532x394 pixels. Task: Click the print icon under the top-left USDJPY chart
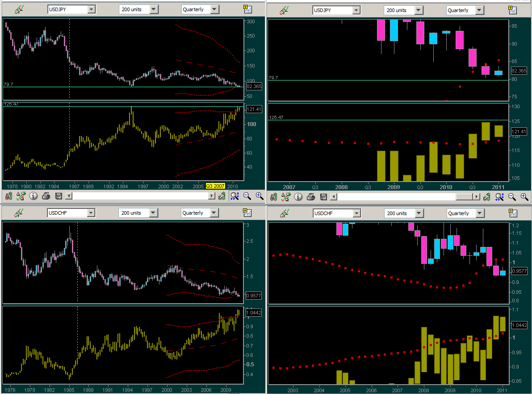(46, 196)
